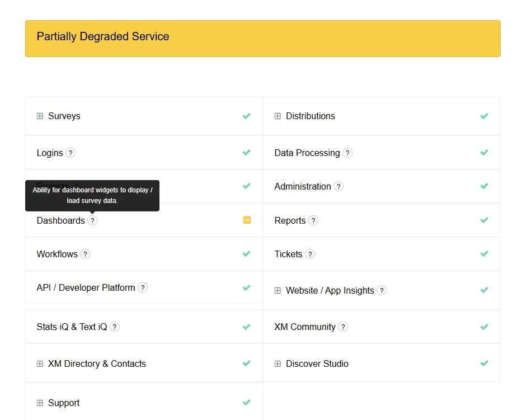
Task: Click the yellow degraded status icon for Dashboards
Action: (x=247, y=220)
